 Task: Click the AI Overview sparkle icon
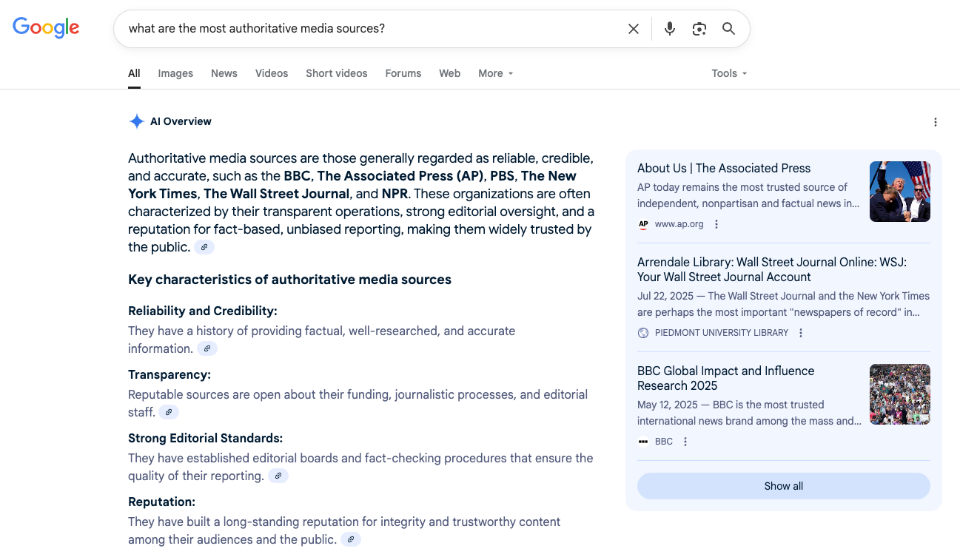[x=136, y=121]
